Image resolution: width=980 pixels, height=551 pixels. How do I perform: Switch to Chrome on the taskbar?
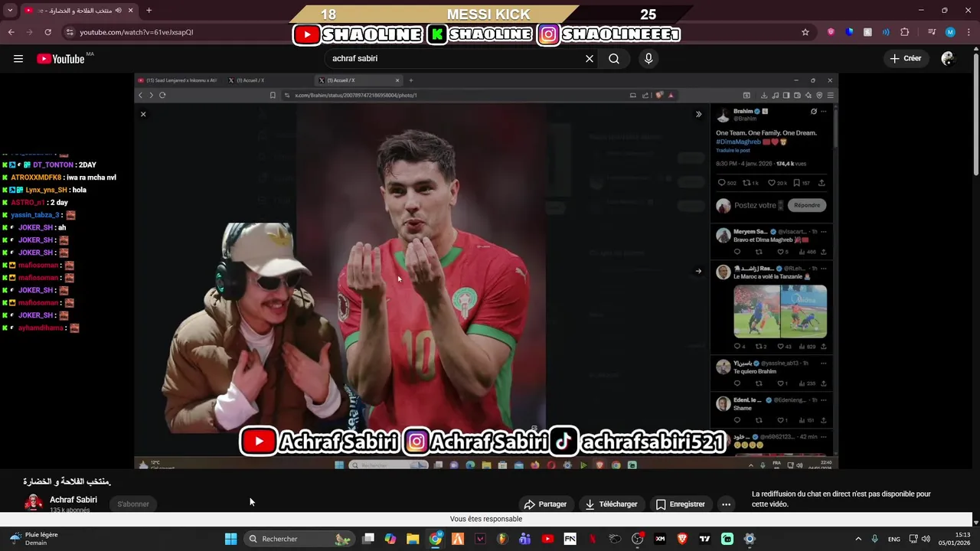pos(436,539)
